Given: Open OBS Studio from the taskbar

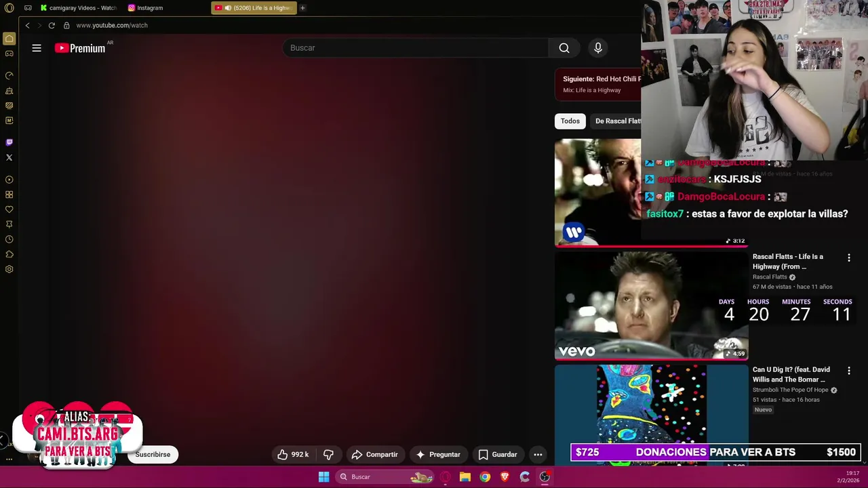Looking at the screenshot, I should tap(545, 477).
